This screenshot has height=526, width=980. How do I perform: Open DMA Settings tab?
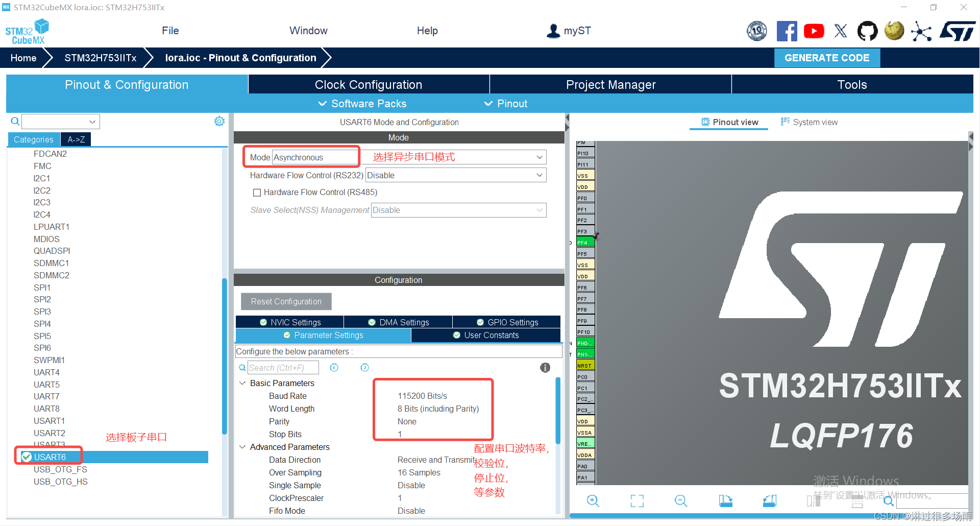[398, 322]
